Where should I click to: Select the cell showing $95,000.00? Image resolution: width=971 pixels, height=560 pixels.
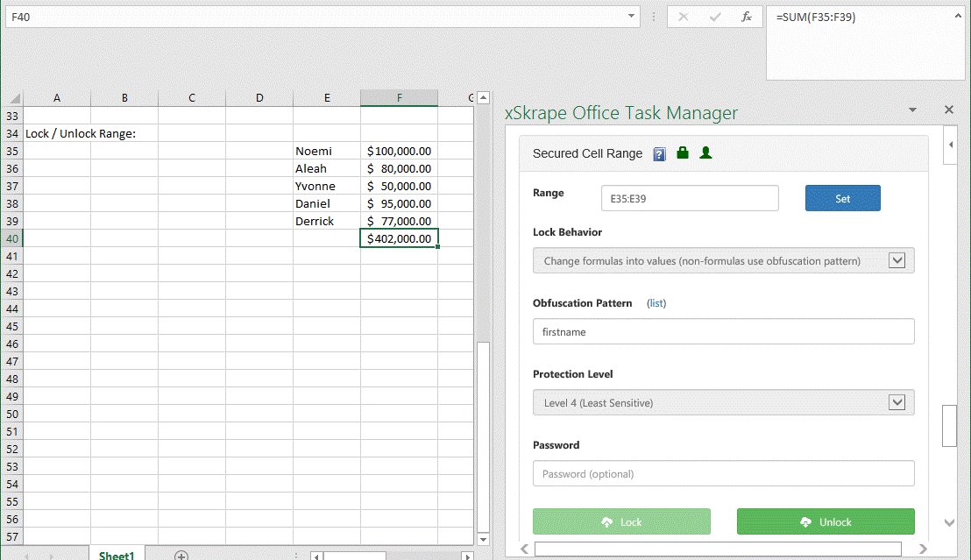pyautogui.click(x=399, y=204)
